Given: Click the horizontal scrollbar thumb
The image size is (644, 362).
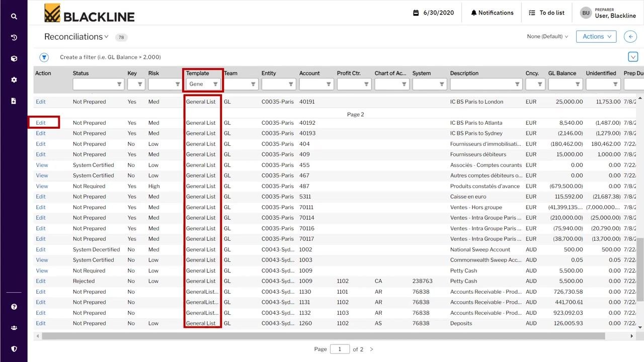Looking at the screenshot, I should [x=323, y=336].
